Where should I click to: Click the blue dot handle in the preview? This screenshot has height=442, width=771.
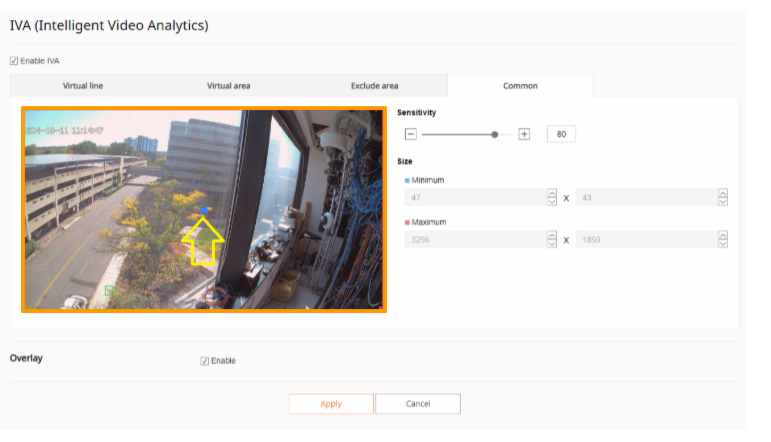[204, 210]
